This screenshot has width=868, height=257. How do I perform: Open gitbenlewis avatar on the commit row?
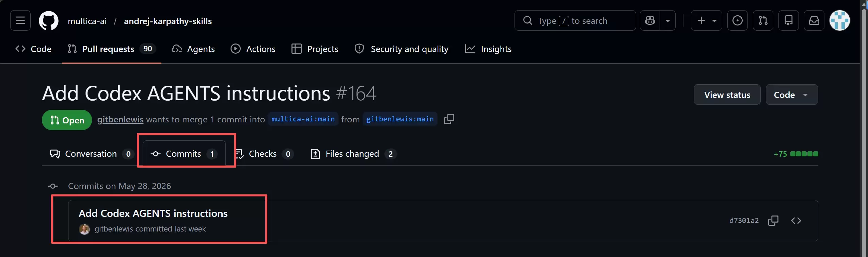84,229
